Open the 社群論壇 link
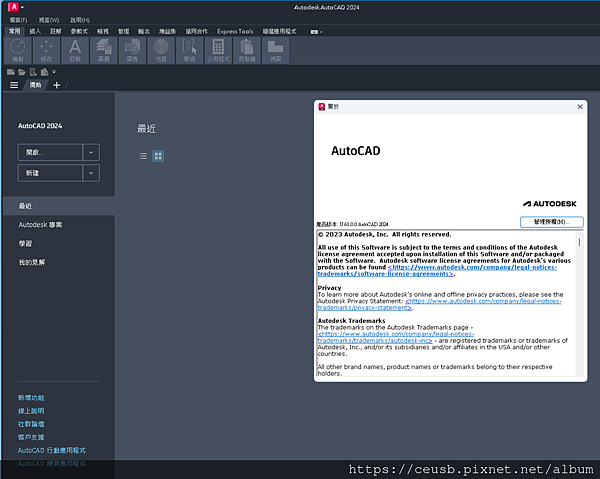 coord(31,424)
